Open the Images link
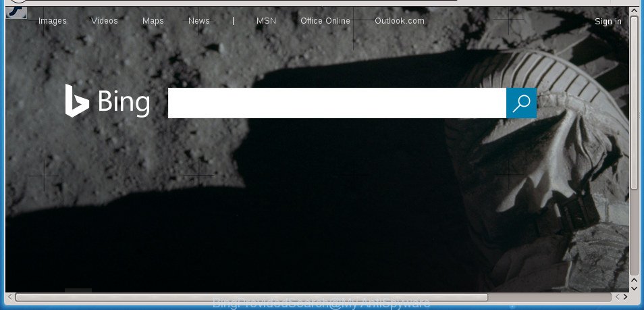The image size is (644, 310). point(52,21)
